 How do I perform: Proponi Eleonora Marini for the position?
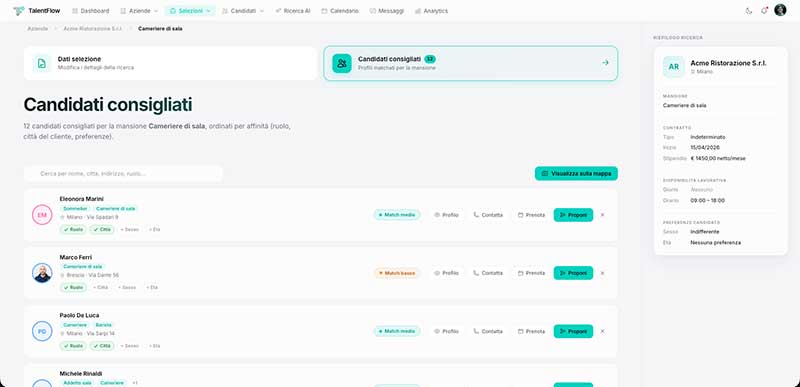pos(573,215)
